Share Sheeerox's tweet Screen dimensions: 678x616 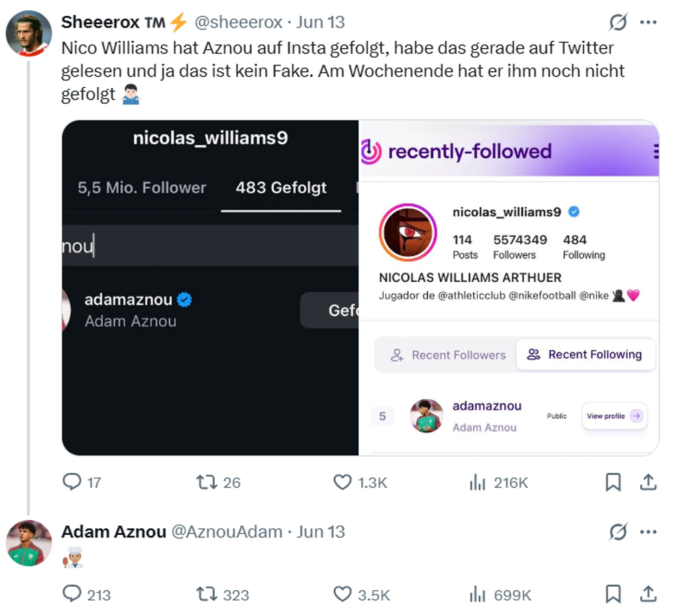pos(648,482)
